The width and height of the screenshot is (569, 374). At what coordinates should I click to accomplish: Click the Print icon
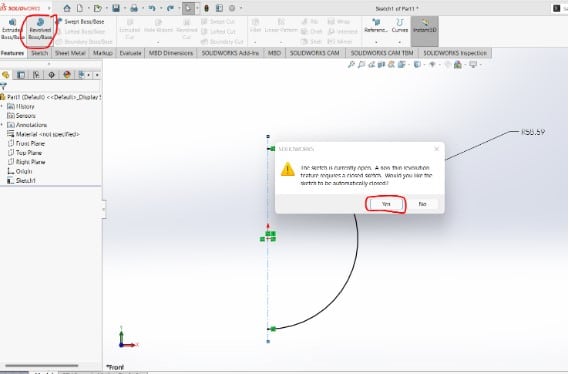pos(134,8)
